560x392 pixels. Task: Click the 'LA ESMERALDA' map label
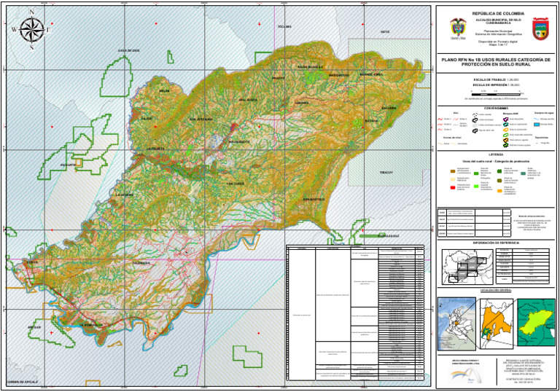pos(91,325)
